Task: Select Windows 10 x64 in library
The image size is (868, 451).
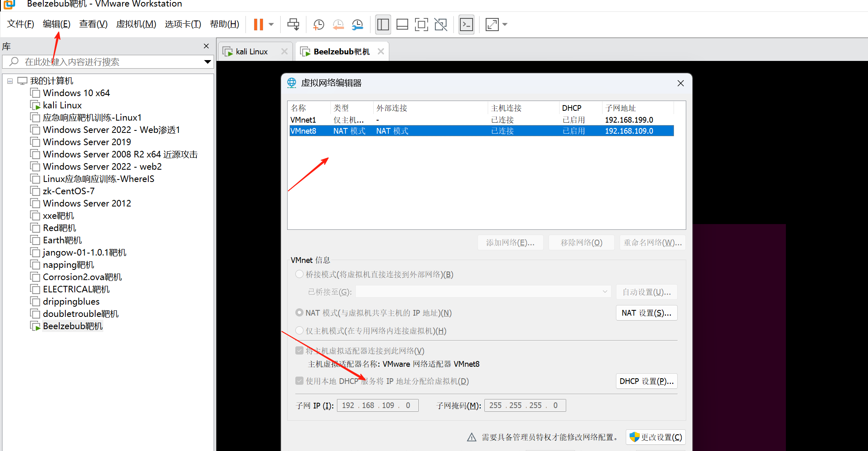Action: (76, 93)
